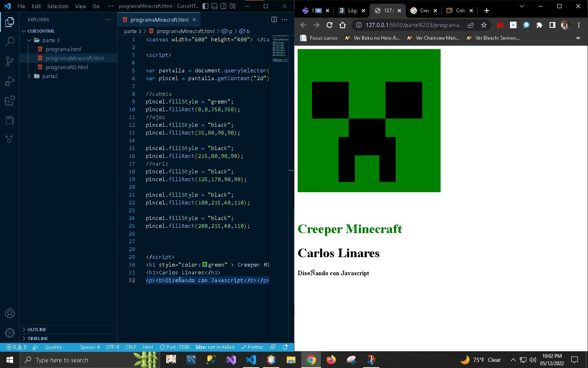The height and width of the screenshot is (368, 588).
Task: Open the Chrome Extensions puzzle icon
Action: click(539, 25)
